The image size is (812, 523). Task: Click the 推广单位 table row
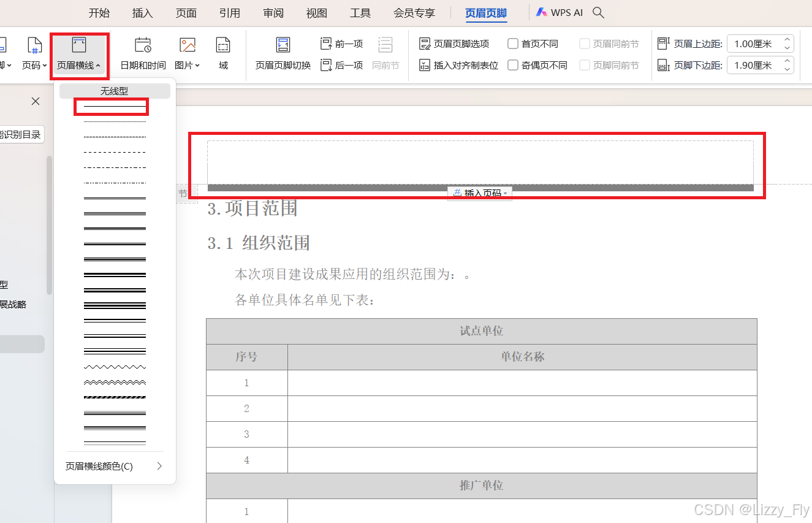482,486
